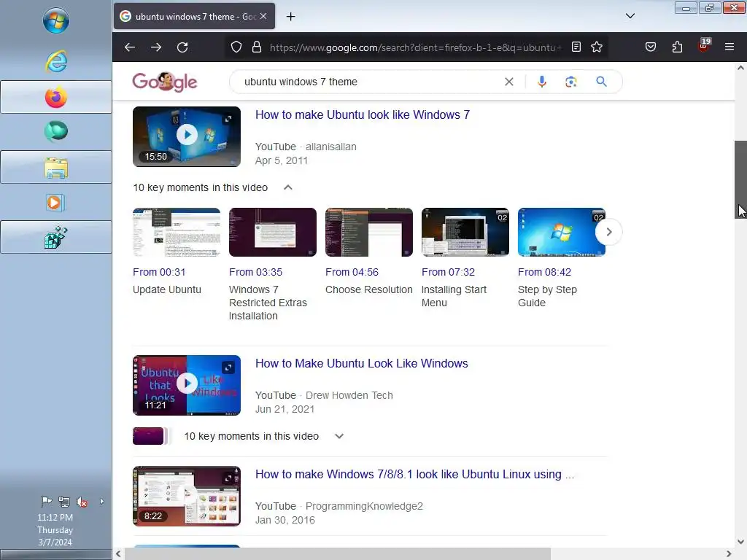
Task: Jump to From 08:42 moment
Action: coord(544,272)
